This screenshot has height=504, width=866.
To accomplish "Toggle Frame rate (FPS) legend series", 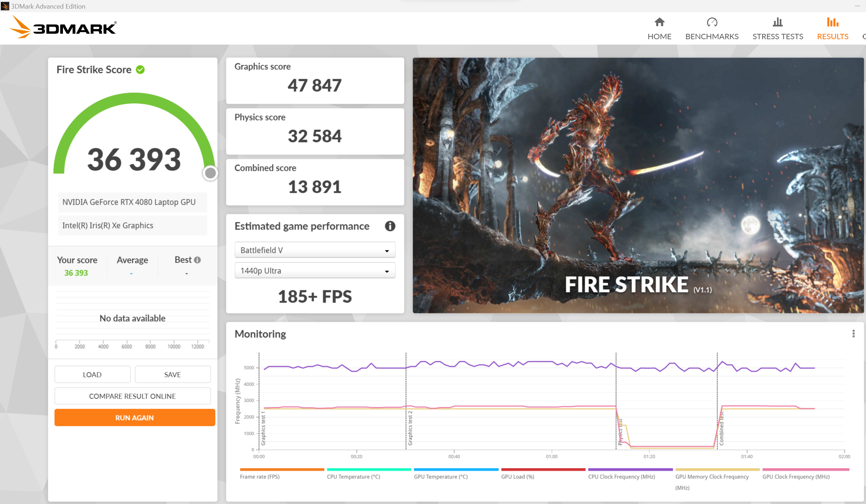I will coord(260,477).
